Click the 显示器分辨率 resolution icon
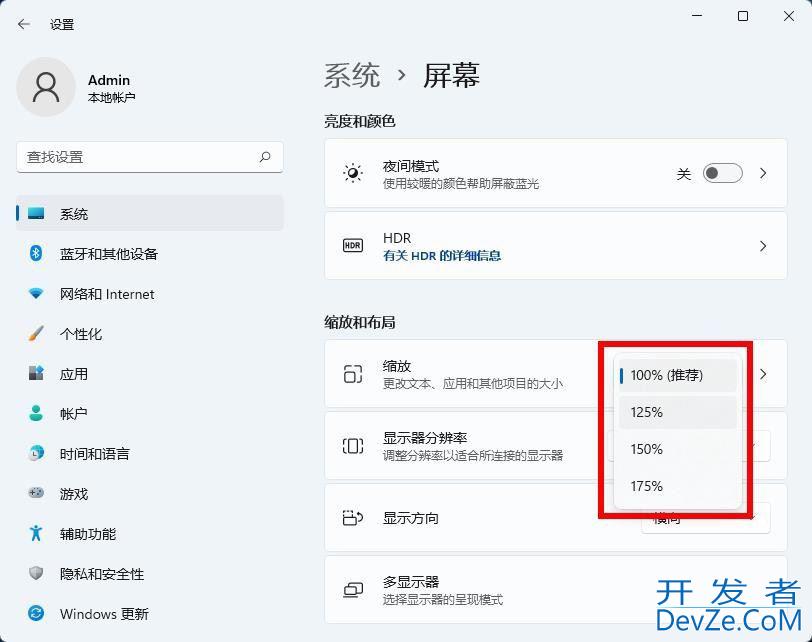812x642 pixels. click(x=353, y=446)
